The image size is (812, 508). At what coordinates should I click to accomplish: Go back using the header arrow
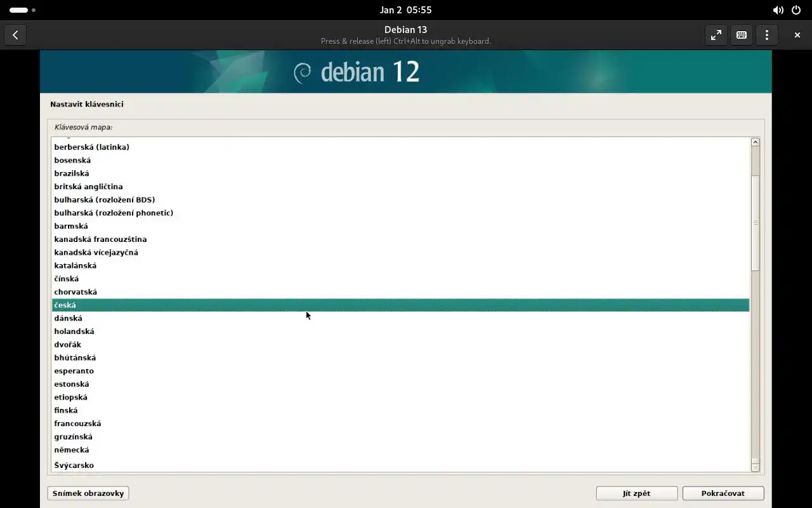tap(15, 35)
